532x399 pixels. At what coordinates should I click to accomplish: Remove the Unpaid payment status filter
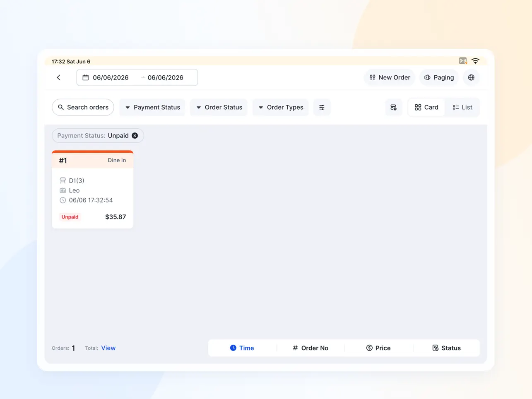tap(135, 135)
